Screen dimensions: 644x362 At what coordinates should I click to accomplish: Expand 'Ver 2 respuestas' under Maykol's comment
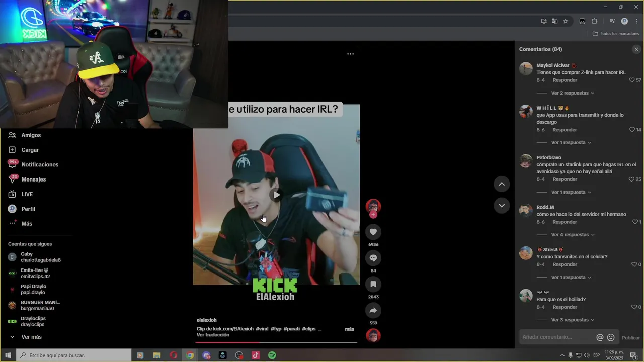click(573, 93)
